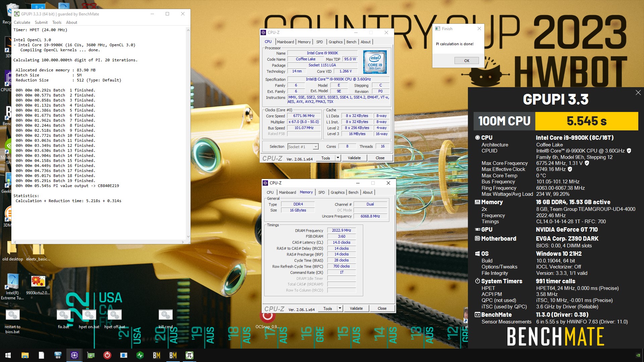Open the first BenchMate taskbar icon

[157, 355]
